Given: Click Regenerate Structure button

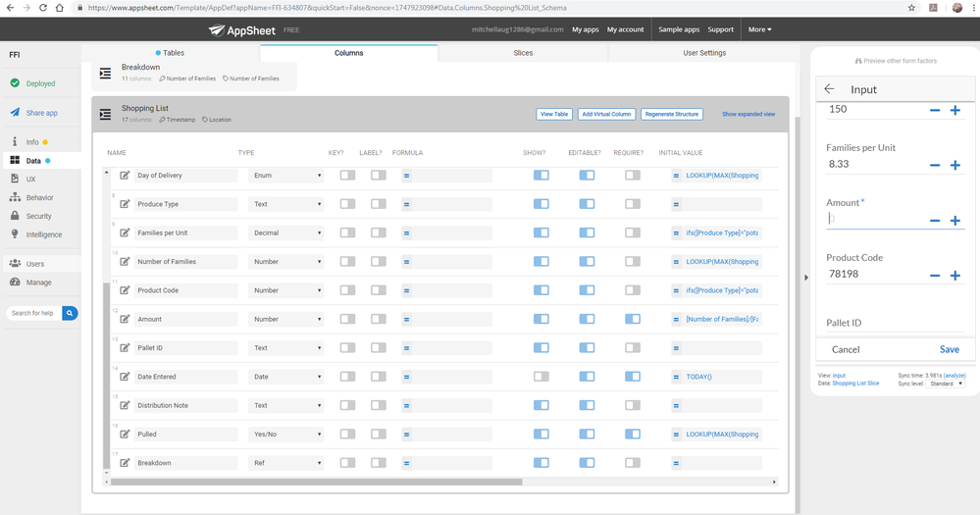Looking at the screenshot, I should [x=672, y=115].
